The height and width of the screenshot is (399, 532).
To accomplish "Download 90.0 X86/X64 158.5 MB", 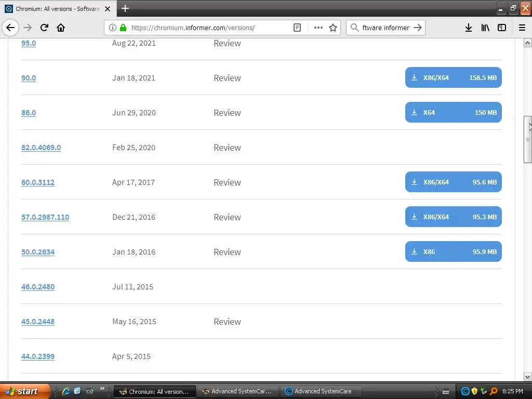I will click(x=453, y=77).
